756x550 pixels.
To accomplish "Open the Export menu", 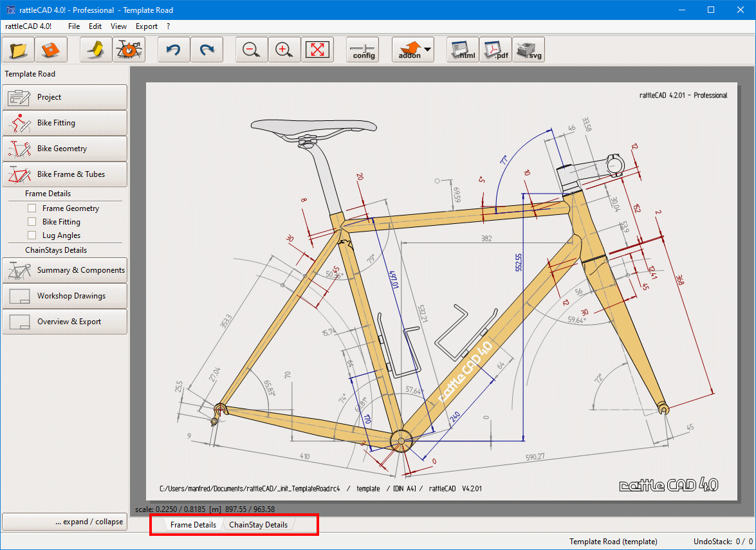I will click(x=147, y=26).
